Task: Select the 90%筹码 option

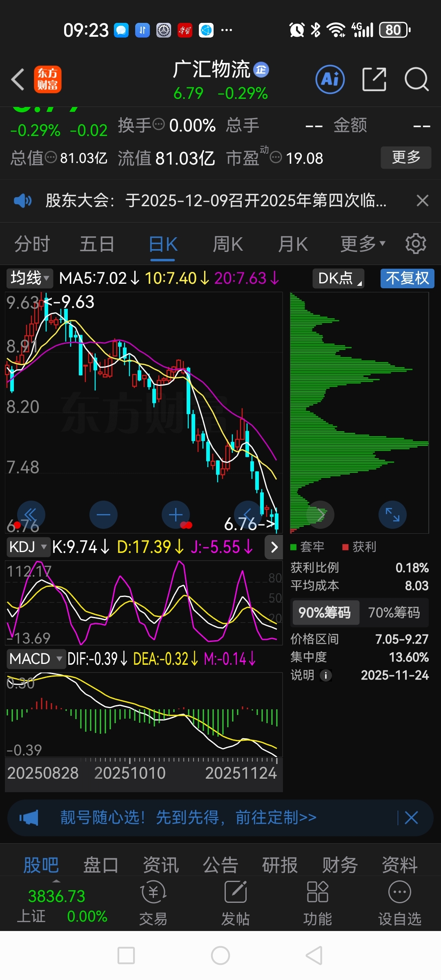Action: click(325, 612)
